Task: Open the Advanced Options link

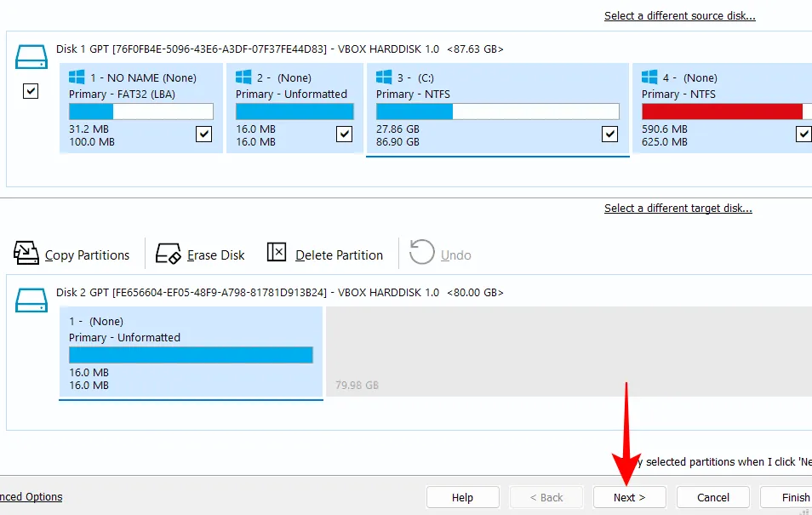Action: [x=31, y=497]
